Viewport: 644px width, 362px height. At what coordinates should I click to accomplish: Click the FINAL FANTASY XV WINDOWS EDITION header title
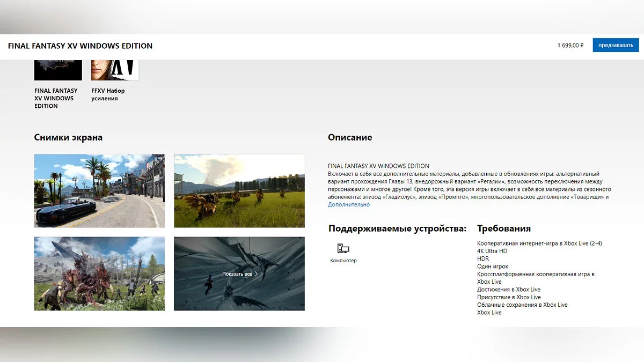80,46
